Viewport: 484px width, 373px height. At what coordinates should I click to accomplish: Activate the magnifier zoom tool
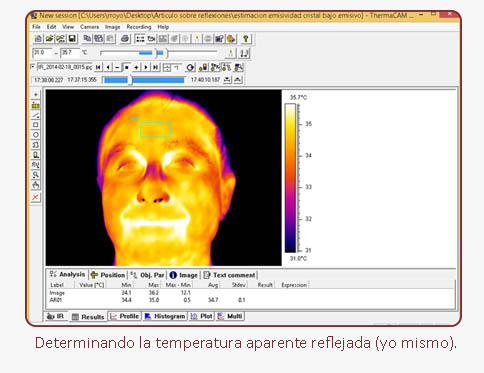tap(36, 175)
